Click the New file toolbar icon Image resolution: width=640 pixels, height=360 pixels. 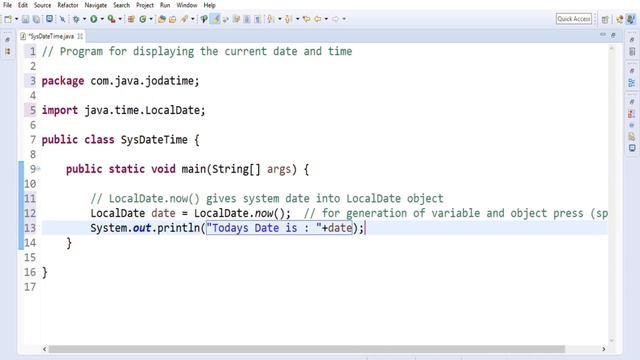(8, 19)
